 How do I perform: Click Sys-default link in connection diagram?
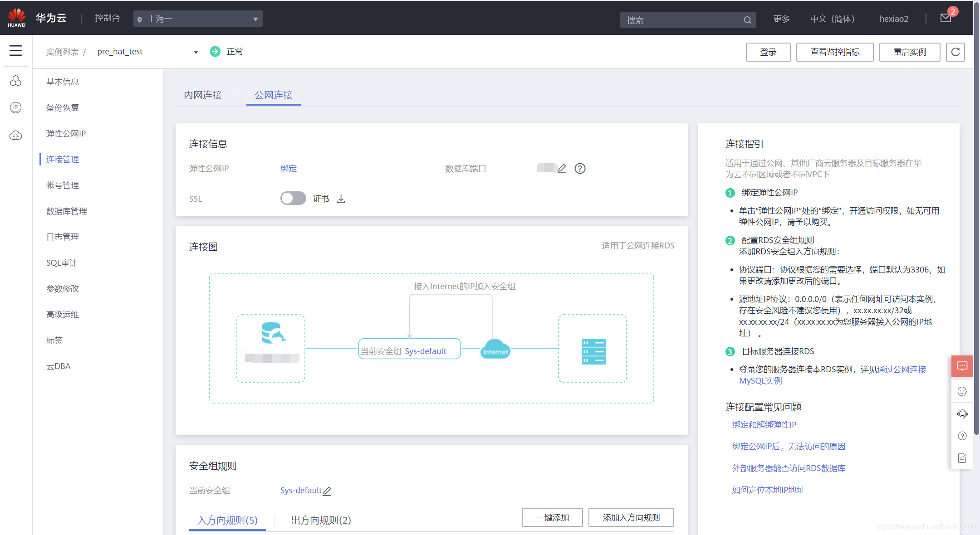click(x=426, y=351)
